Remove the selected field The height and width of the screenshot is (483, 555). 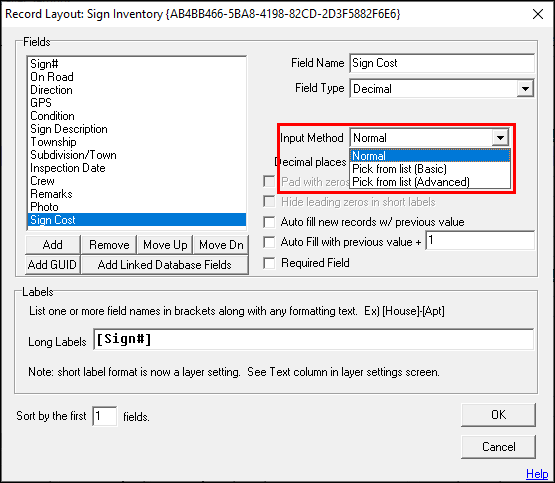click(109, 245)
